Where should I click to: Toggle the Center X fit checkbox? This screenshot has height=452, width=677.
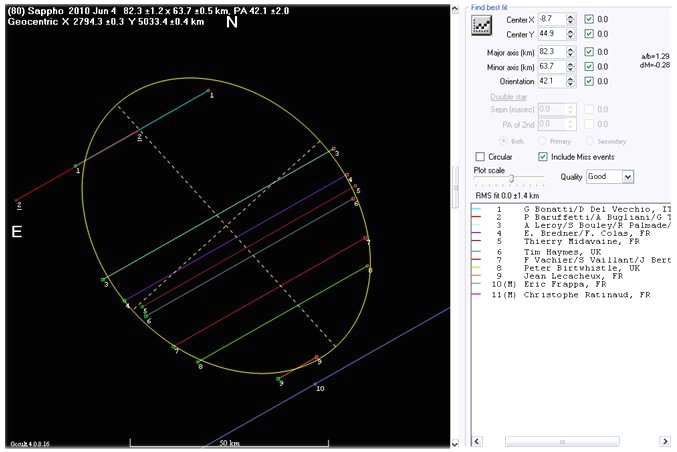[x=588, y=19]
